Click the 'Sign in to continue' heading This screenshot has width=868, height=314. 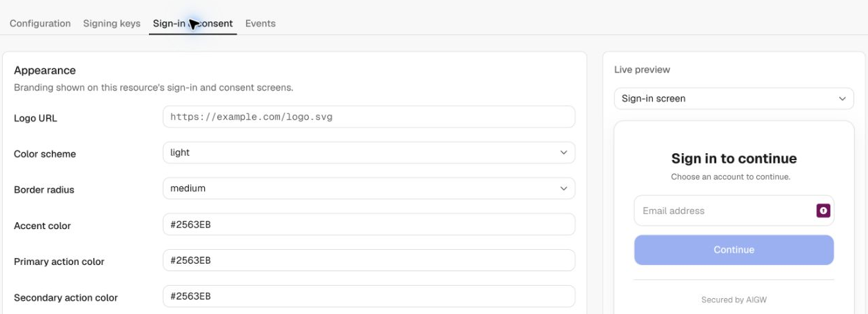pos(734,159)
